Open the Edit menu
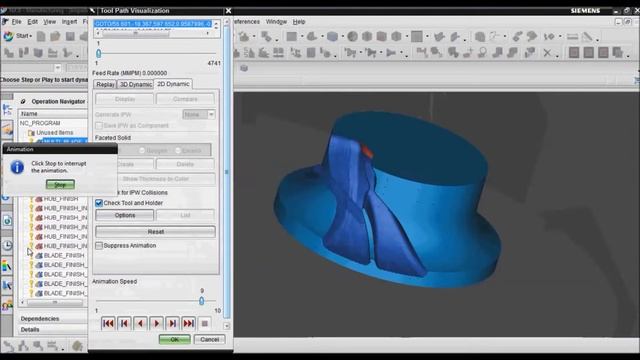640x360 pixels. coord(32,22)
